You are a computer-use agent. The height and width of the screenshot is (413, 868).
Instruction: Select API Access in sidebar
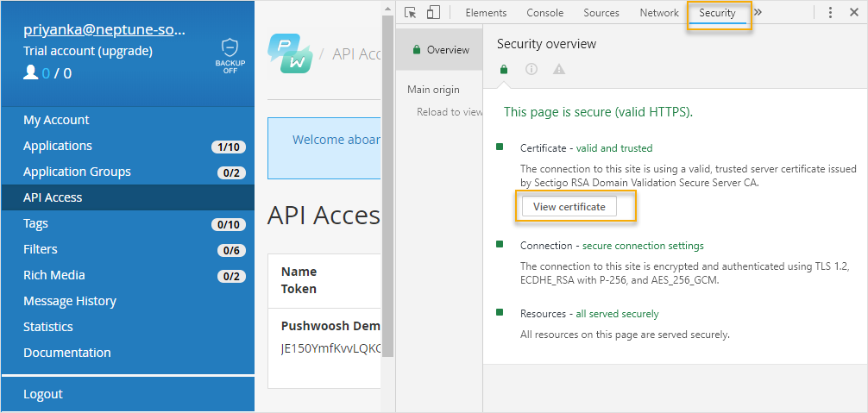pyautogui.click(x=128, y=197)
